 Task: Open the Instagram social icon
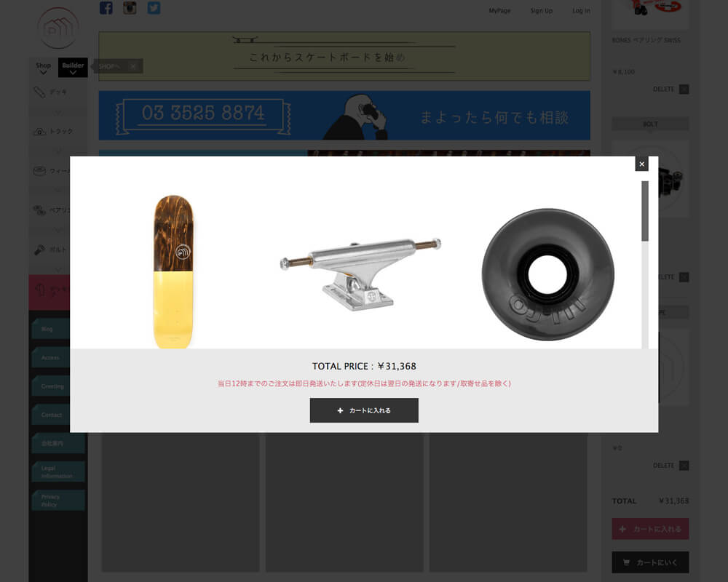[130, 8]
